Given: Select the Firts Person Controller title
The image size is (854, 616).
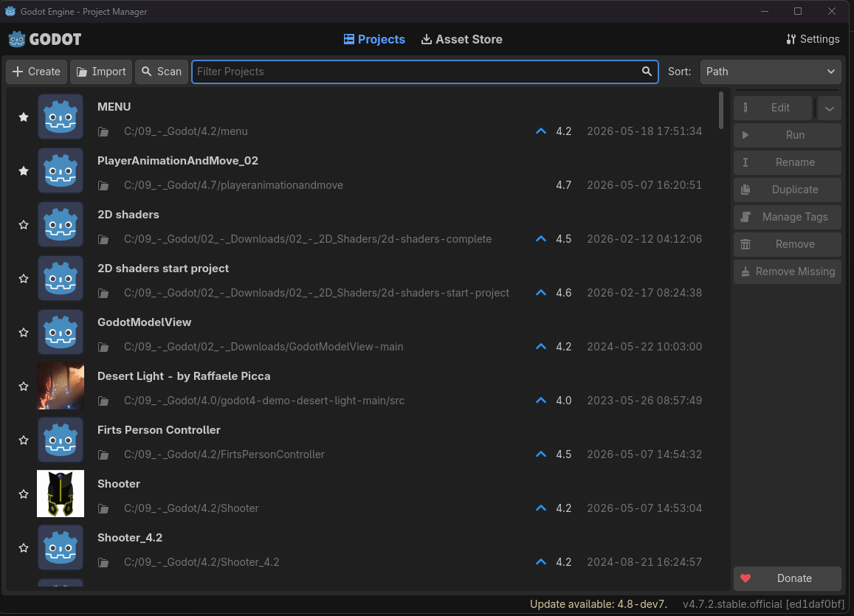Looking at the screenshot, I should point(159,430).
